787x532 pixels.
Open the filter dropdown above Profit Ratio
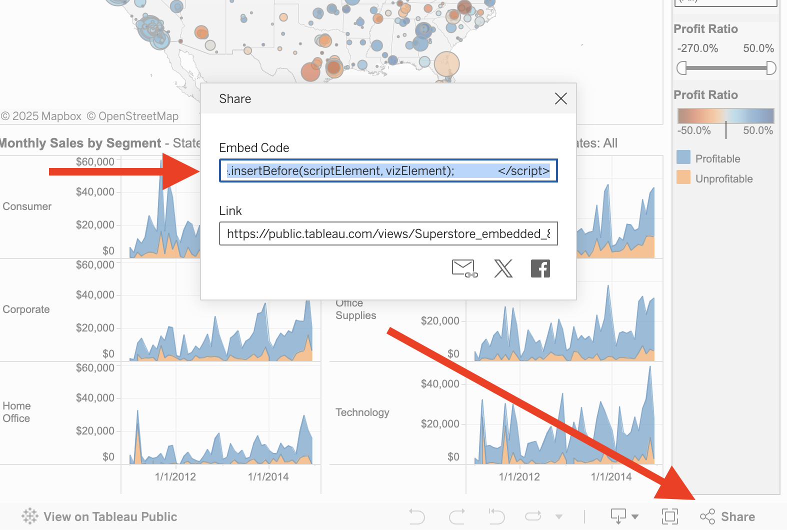pos(725,2)
